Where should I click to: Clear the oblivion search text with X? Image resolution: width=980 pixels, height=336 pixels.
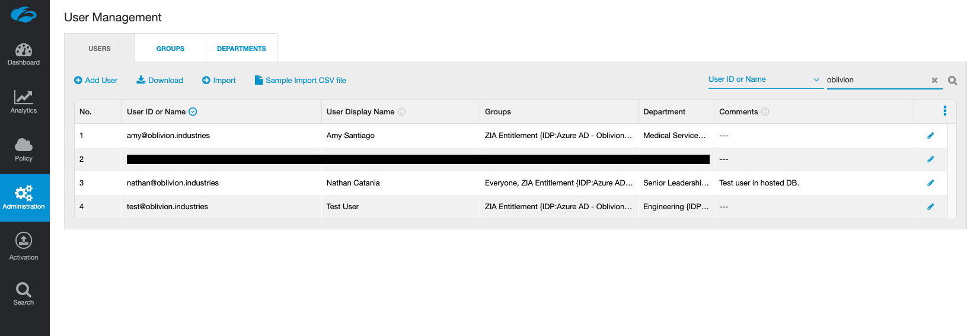click(x=934, y=81)
